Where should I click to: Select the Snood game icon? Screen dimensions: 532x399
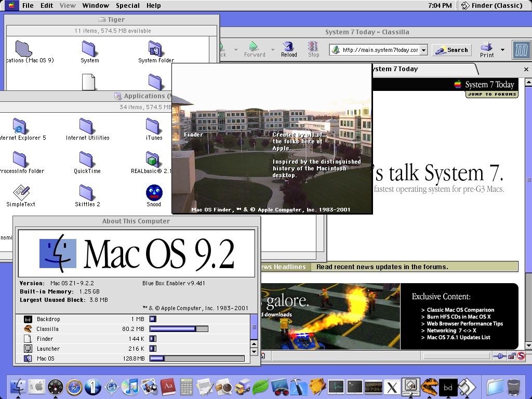coord(154,193)
